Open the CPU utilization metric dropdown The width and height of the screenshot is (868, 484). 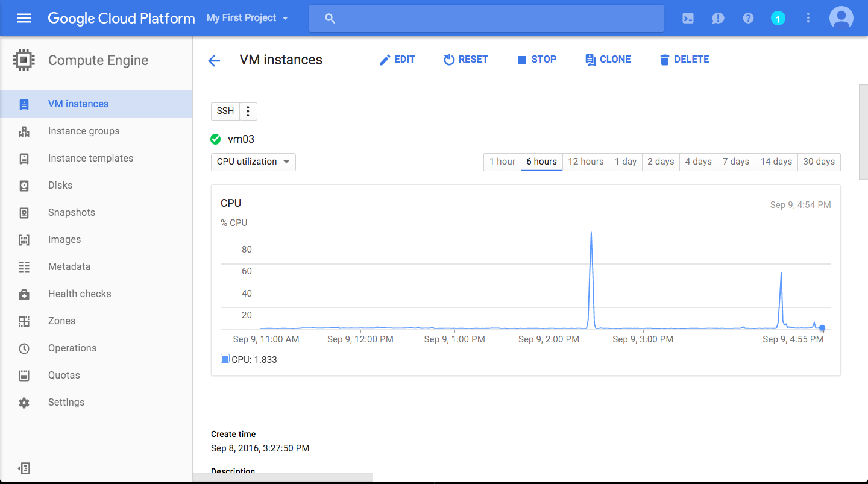pyautogui.click(x=253, y=162)
